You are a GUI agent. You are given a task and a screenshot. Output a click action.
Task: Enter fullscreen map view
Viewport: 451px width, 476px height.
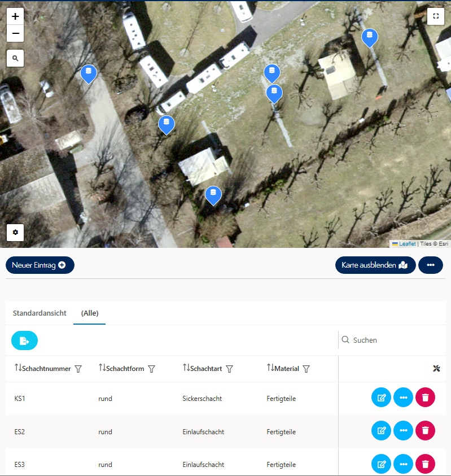click(435, 16)
